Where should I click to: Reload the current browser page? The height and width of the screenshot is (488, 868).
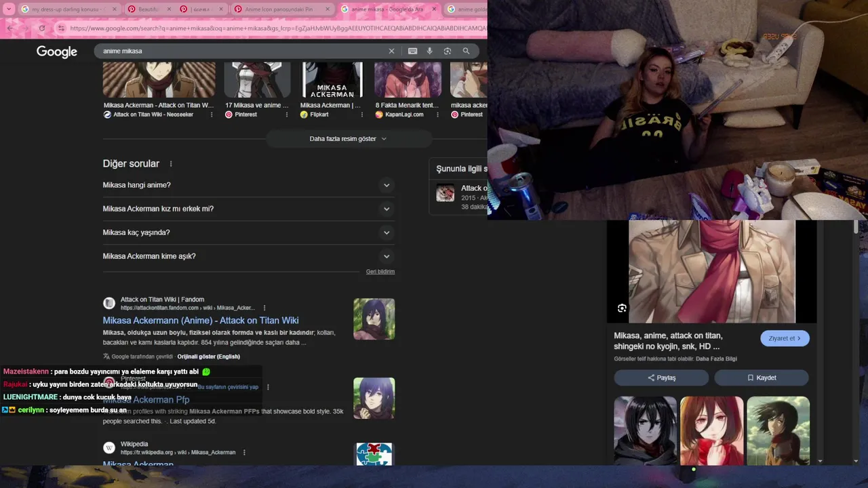click(x=41, y=28)
